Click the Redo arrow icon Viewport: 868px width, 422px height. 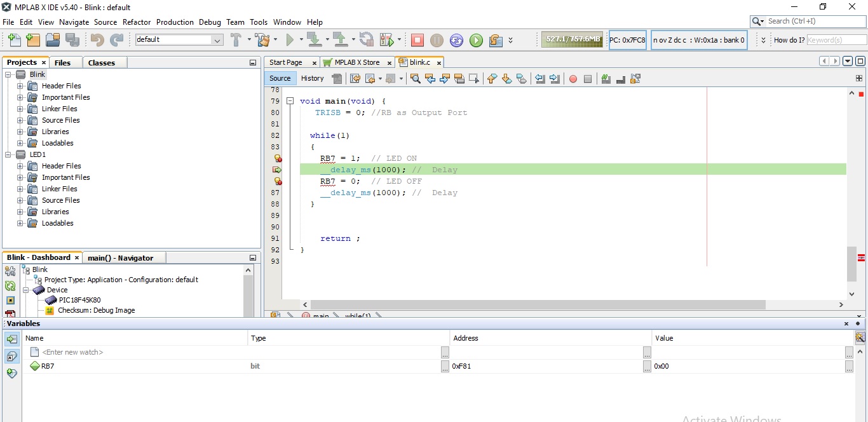click(x=117, y=40)
